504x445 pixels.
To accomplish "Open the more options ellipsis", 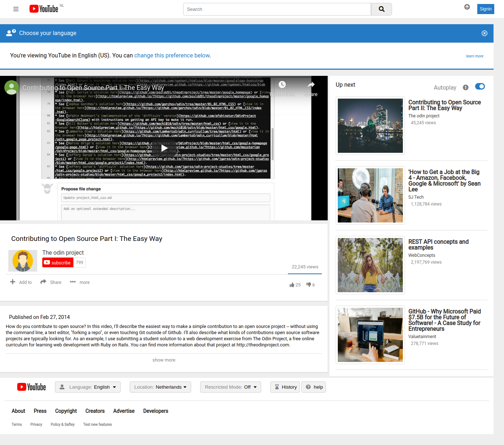I will tap(73, 282).
